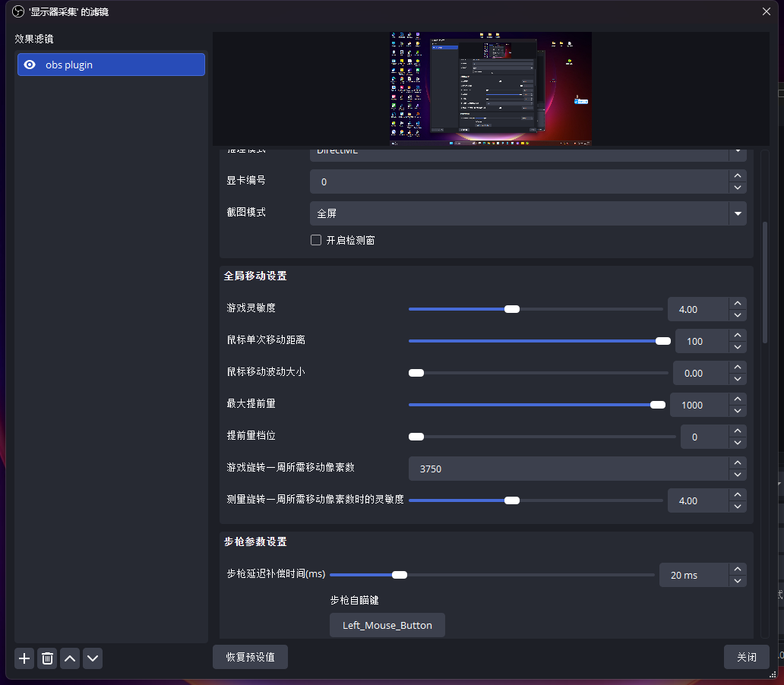Open the 截图模式 dropdown

coord(737,214)
